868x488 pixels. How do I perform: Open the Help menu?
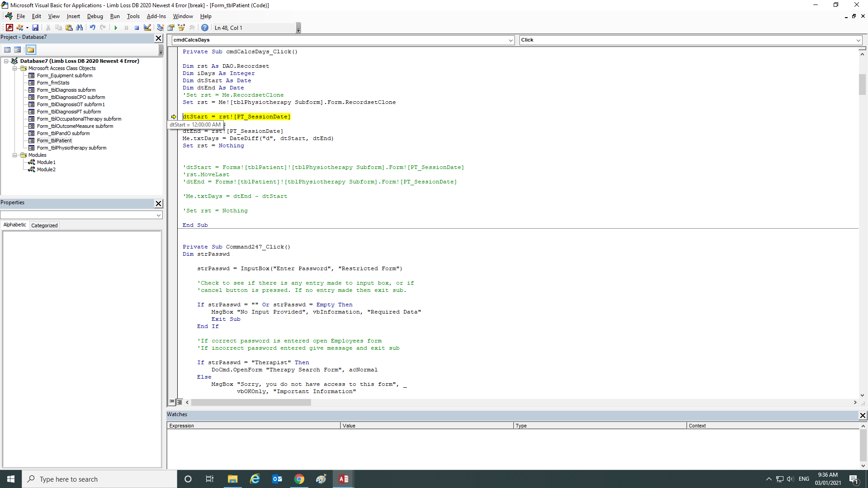pyautogui.click(x=206, y=16)
